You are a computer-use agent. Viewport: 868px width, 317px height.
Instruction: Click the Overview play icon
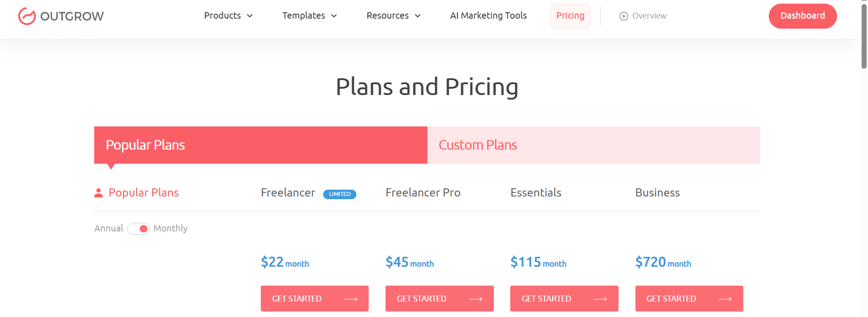[x=624, y=16]
